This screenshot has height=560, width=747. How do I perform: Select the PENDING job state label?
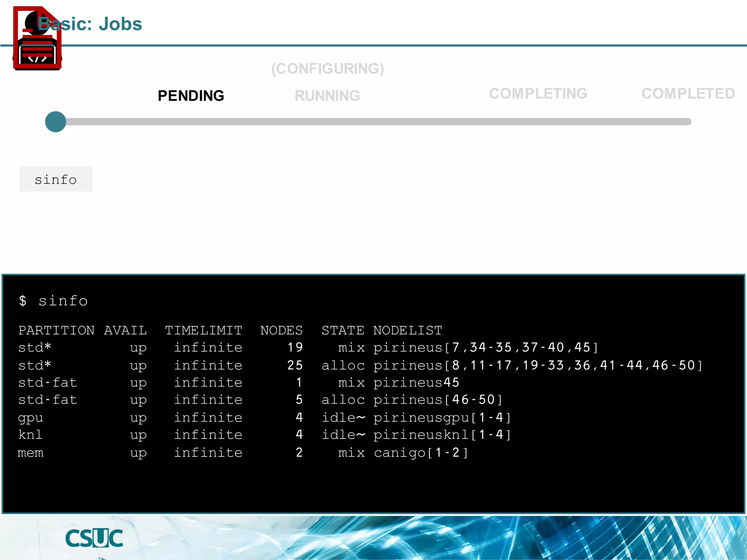(191, 96)
